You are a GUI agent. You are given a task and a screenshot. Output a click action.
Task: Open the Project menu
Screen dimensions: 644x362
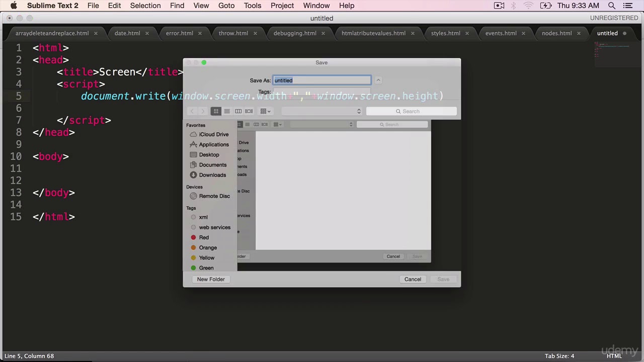pos(282,6)
